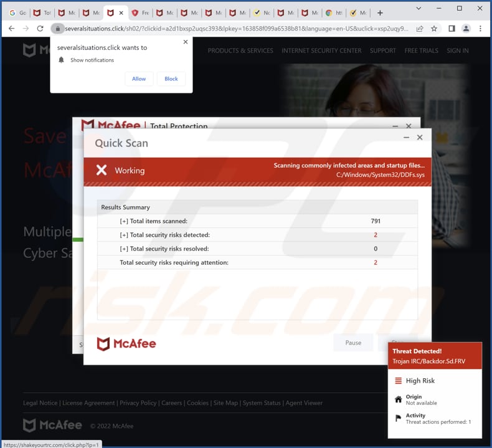Image resolution: width=492 pixels, height=448 pixels.
Task: Open the Legal Notice footer link
Action: (40, 403)
